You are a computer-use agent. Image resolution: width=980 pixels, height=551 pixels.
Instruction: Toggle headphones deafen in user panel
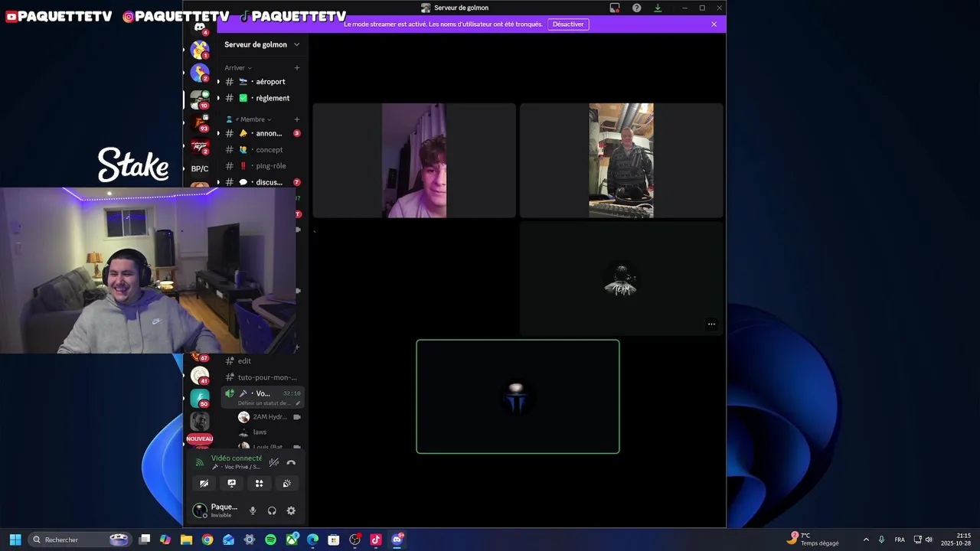pos(272,510)
